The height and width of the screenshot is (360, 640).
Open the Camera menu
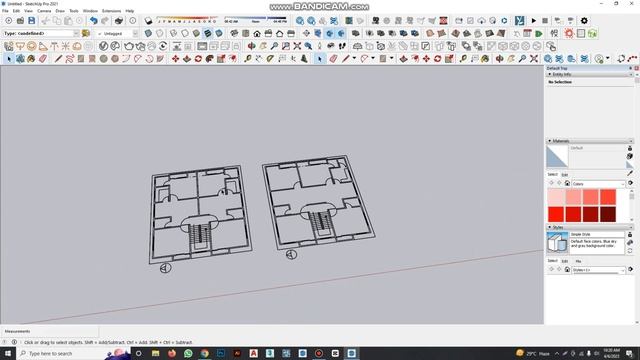[x=44, y=11]
